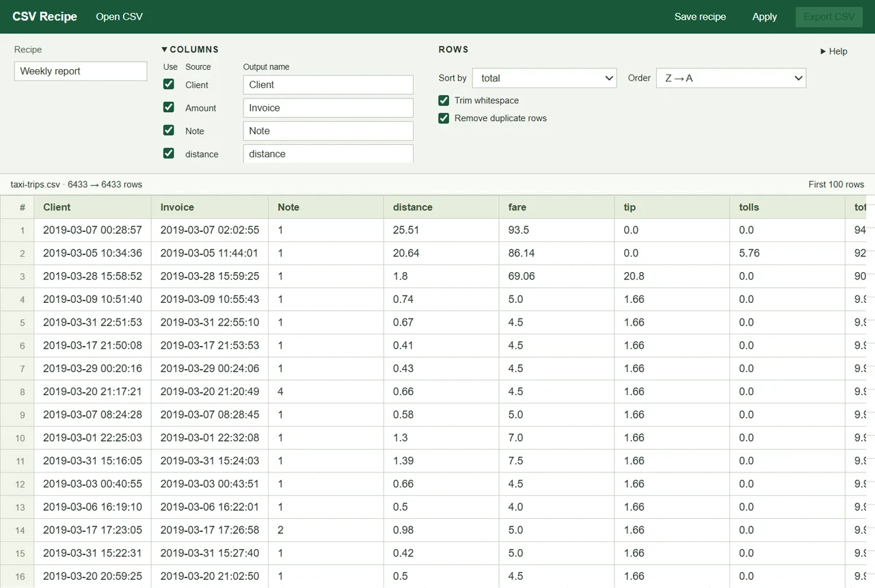Viewport: 875px width, 588px height.
Task: Open the Sort by dropdown
Action: [545, 78]
